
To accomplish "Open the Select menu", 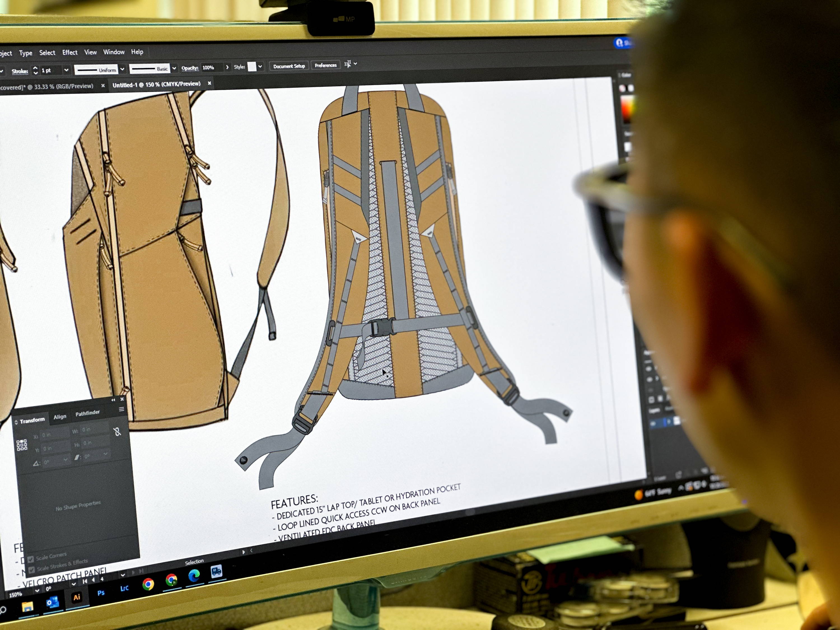I will (47, 52).
